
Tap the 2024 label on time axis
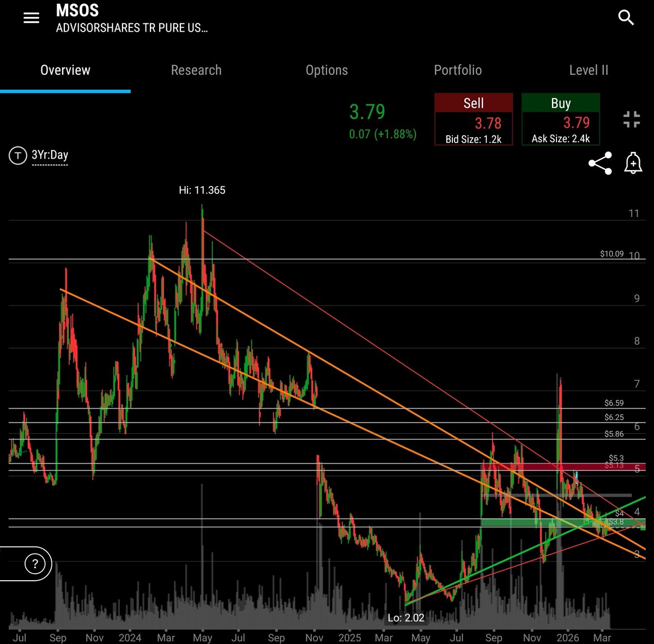[x=130, y=637]
